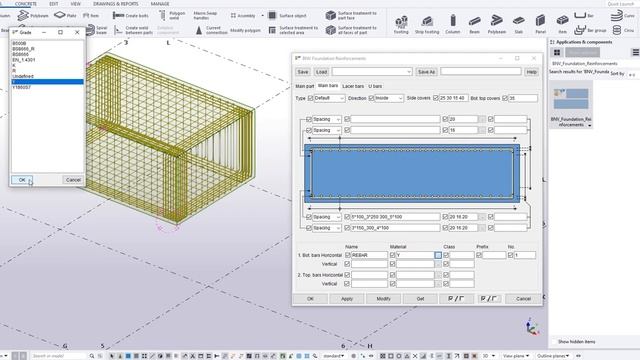The height and width of the screenshot is (360, 640).
Task: Open the View ribbon tab
Action: [x=76, y=4]
